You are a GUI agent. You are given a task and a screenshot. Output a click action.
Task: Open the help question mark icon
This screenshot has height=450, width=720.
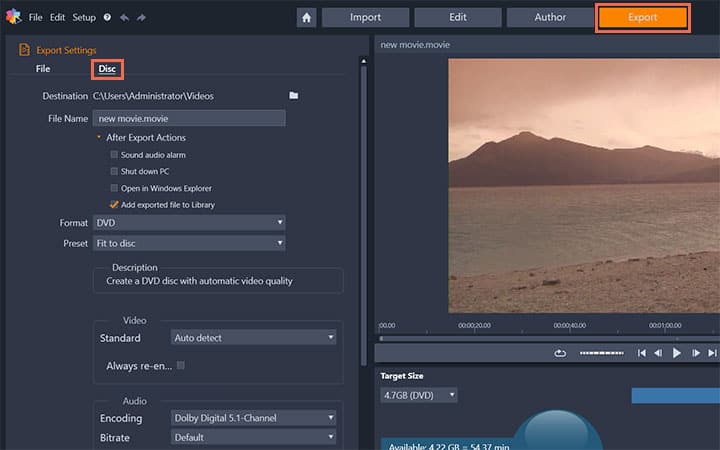coord(107,17)
